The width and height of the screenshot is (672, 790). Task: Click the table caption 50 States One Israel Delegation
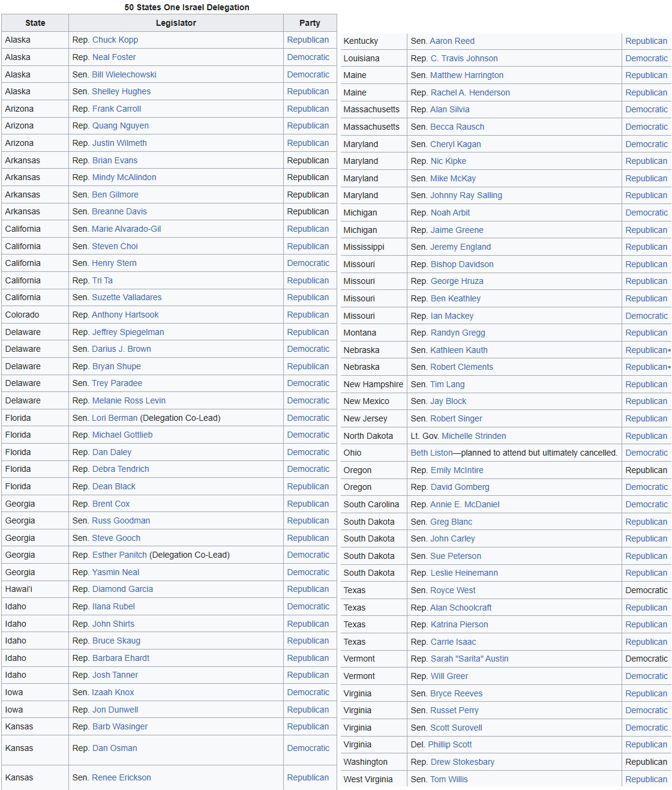coord(187,7)
